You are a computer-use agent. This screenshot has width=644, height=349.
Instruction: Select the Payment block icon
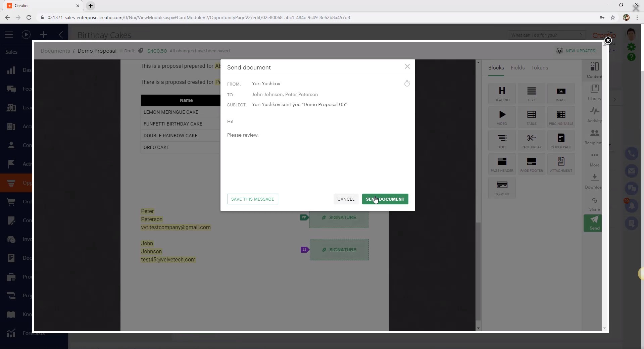coord(502,187)
